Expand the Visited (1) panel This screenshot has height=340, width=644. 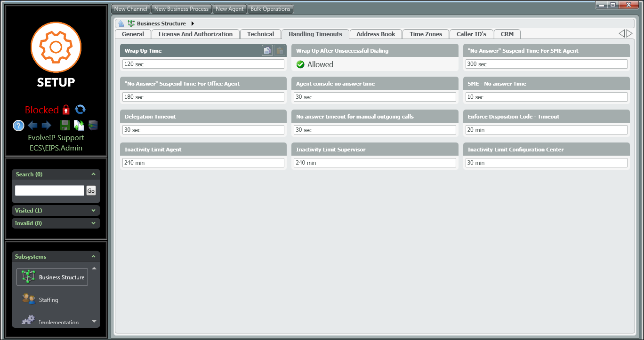pos(93,211)
